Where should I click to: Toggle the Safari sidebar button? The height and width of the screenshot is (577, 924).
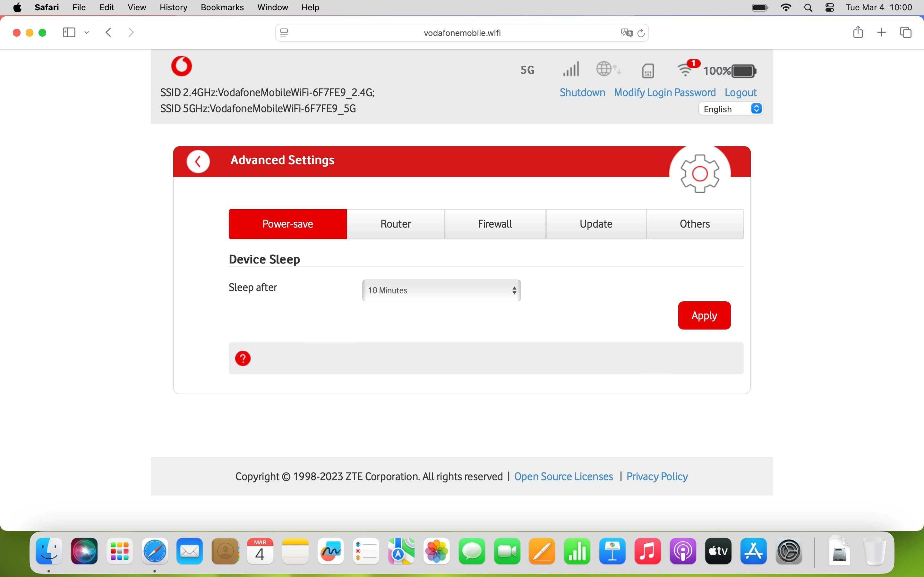(x=69, y=32)
